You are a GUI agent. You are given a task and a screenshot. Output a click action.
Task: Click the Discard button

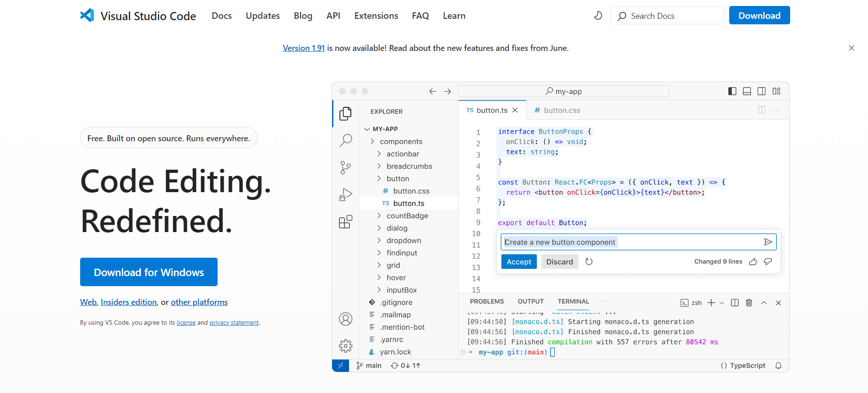[560, 262]
